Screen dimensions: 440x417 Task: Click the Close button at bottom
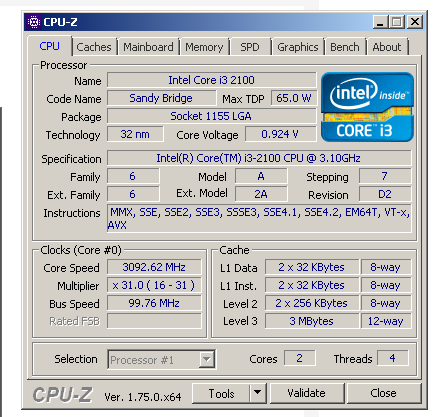pyautogui.click(x=384, y=393)
